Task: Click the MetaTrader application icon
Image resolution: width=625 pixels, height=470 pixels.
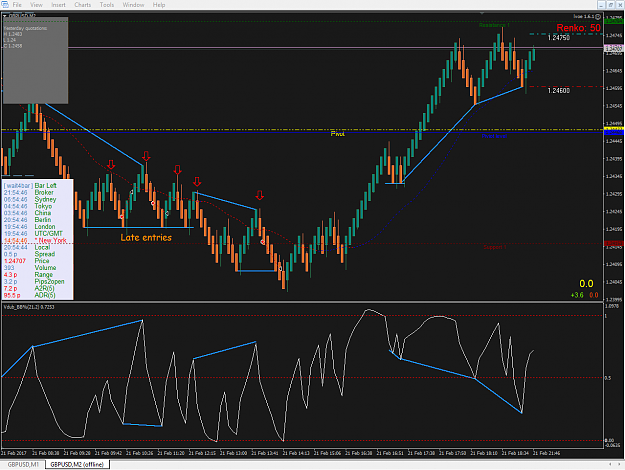Action: click(5, 4)
